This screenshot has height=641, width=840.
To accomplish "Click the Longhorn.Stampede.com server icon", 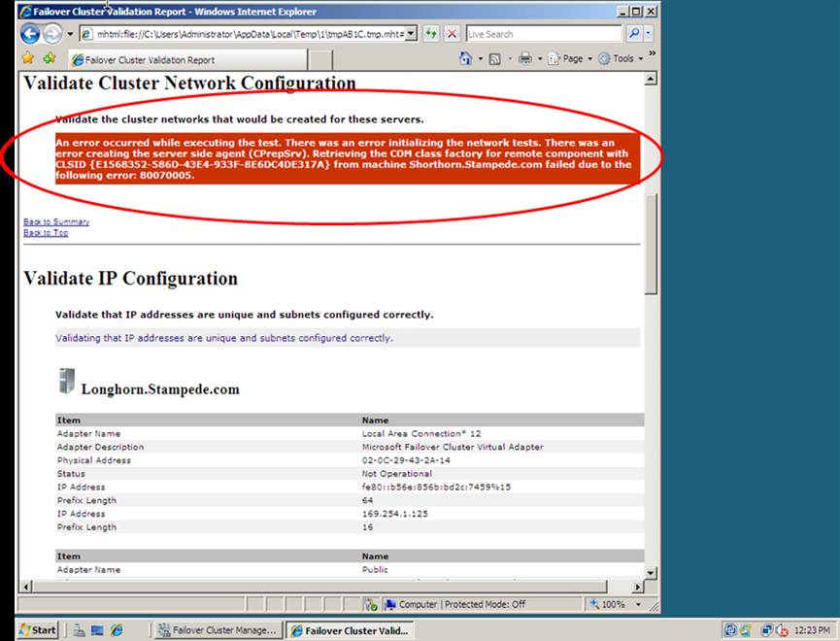I will pos(66,381).
